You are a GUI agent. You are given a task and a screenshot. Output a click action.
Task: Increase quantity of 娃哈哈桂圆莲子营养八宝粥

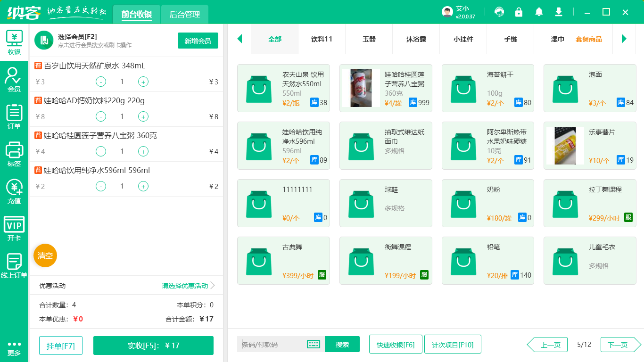click(x=143, y=151)
